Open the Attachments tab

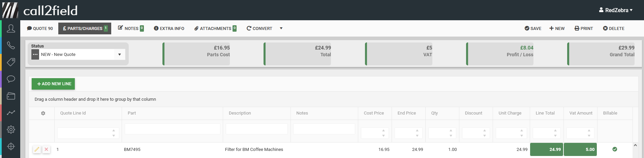215,29
